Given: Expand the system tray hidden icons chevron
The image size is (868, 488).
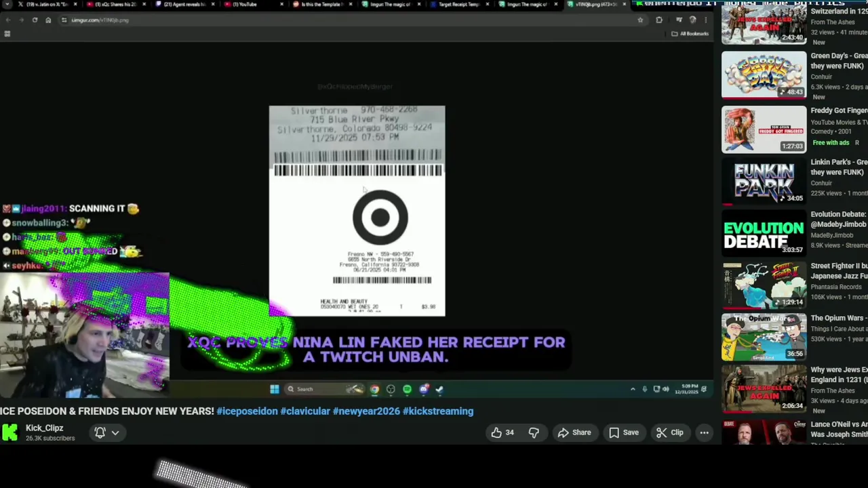Looking at the screenshot, I should click(x=633, y=389).
